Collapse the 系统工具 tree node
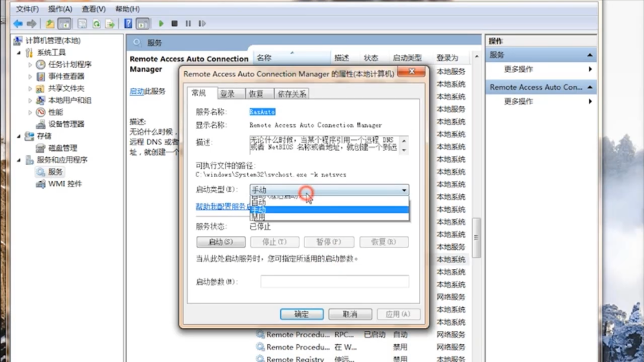 coord(19,52)
